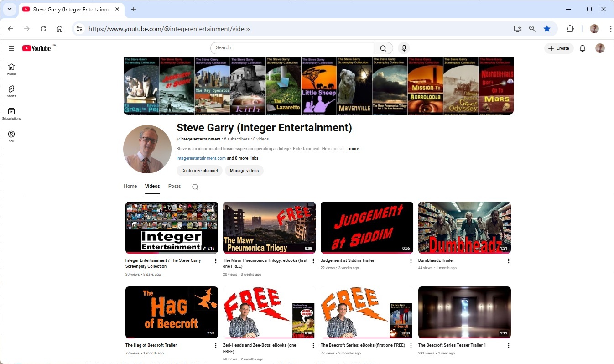
Task: Search within channel using magnifier icon
Action: coord(195,187)
